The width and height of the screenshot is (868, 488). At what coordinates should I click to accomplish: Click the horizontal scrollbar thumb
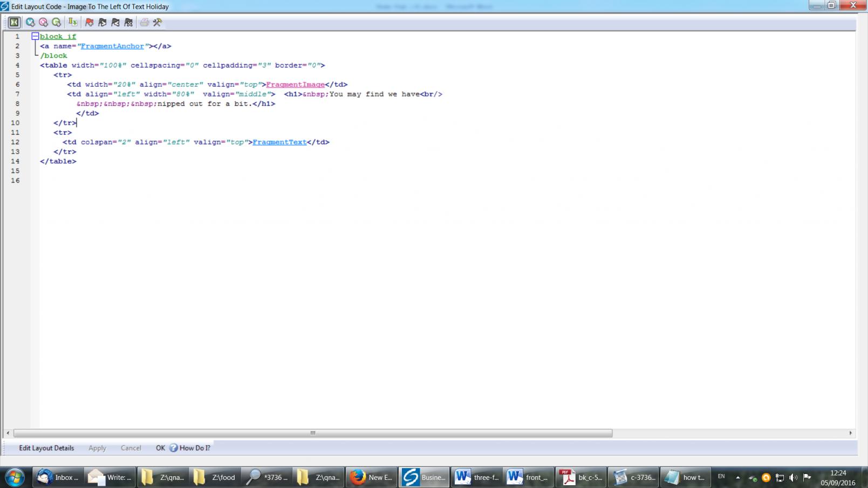[313, 433]
